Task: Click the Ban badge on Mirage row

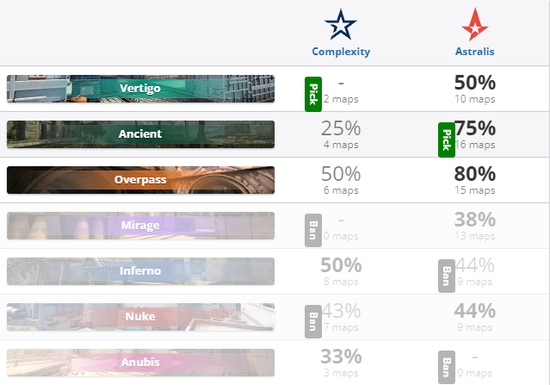Action: pos(313,230)
